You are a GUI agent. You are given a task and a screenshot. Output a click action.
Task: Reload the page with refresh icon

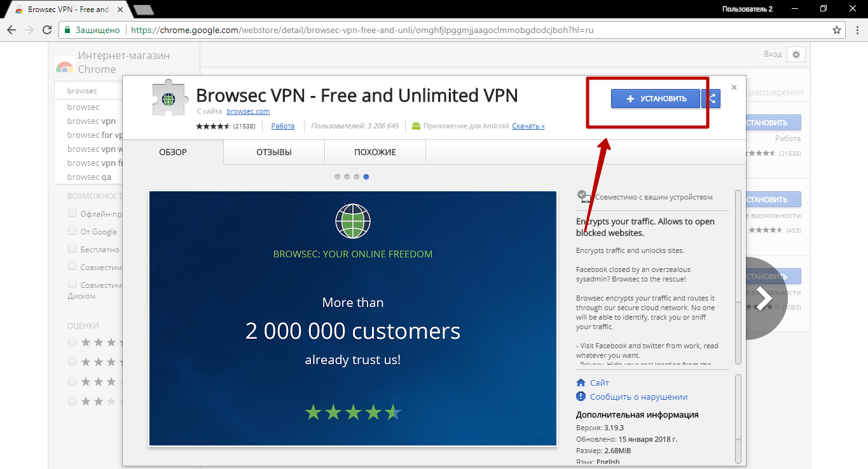(x=47, y=30)
